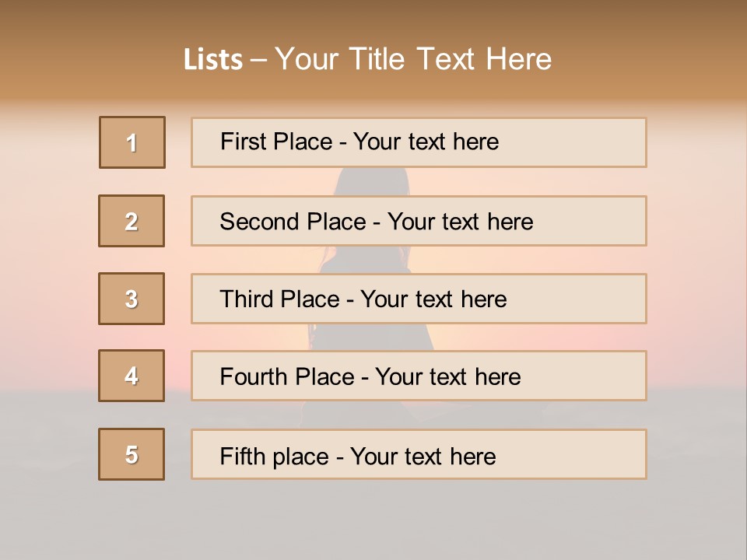Screen dimensions: 747x560
Task: Click the number 3 box
Action: pyautogui.click(x=132, y=299)
